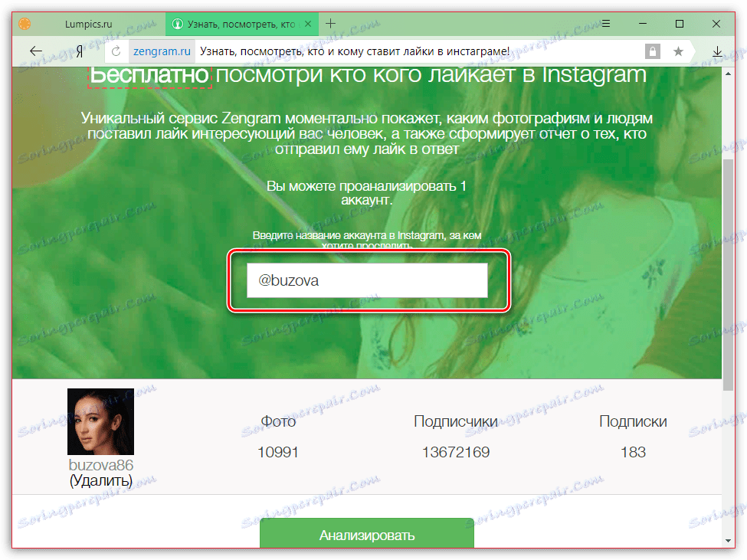Click the page title in the address bar

tap(355, 51)
